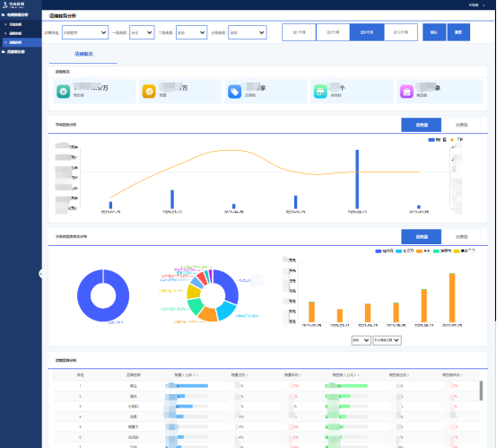Viewport: 497px width, 448px height.
Task: Click the company logo in the sidebar header
Action: [x=13, y=4]
